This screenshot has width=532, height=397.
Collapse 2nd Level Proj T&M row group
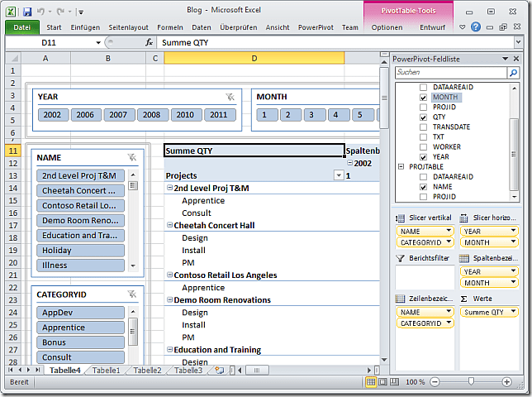point(169,188)
